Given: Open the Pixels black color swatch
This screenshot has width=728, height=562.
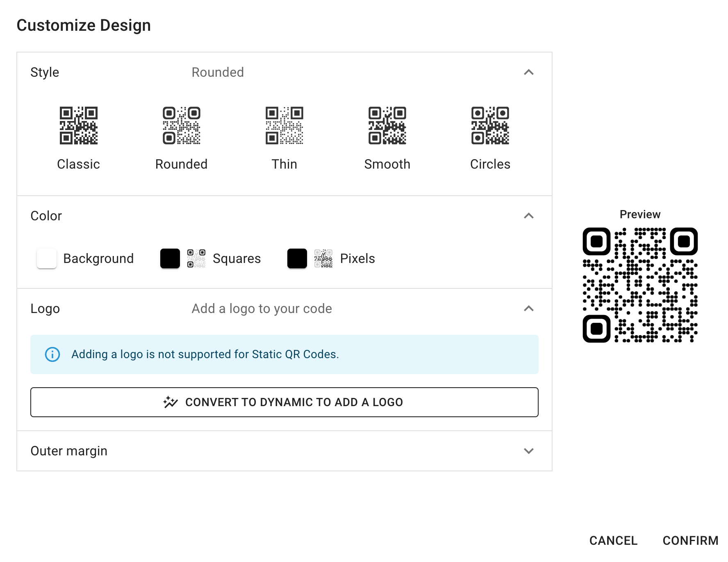Looking at the screenshot, I should pyautogui.click(x=297, y=258).
